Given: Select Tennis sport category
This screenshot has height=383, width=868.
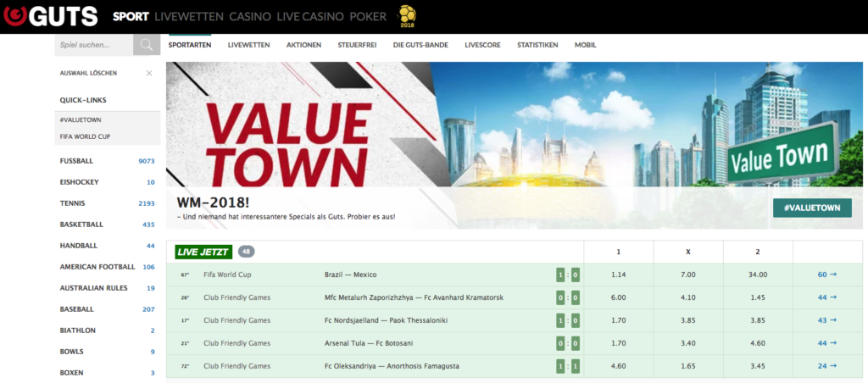Looking at the screenshot, I should click(108, 203).
